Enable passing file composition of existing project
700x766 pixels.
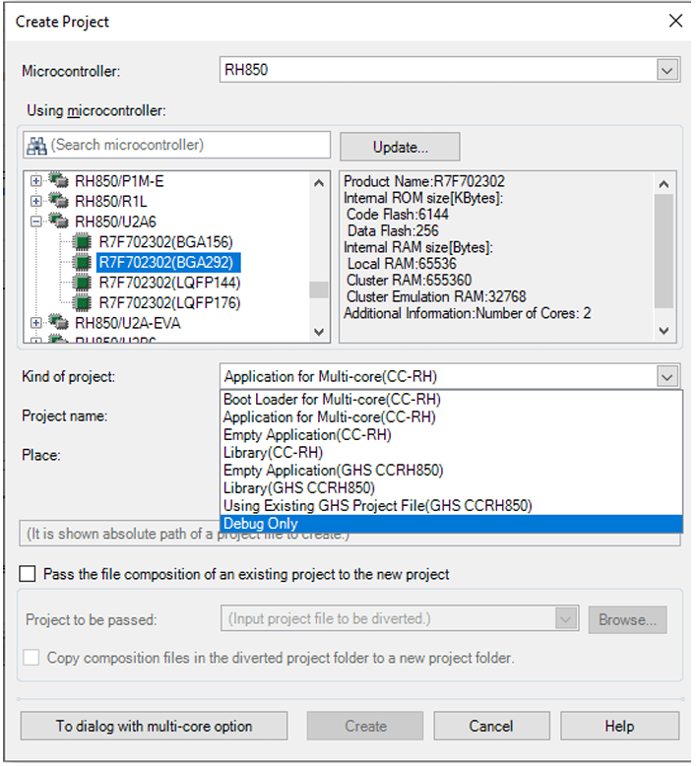pyautogui.click(x=29, y=574)
